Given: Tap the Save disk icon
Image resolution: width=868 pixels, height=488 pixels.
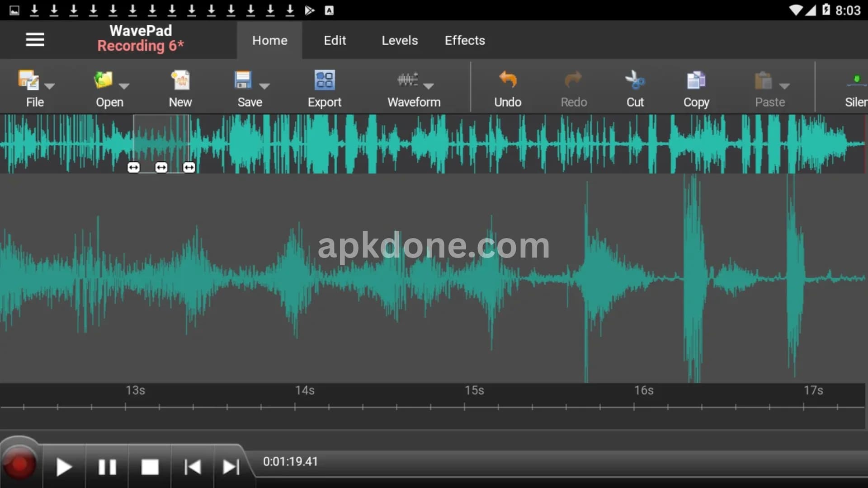Looking at the screenshot, I should [x=243, y=80].
